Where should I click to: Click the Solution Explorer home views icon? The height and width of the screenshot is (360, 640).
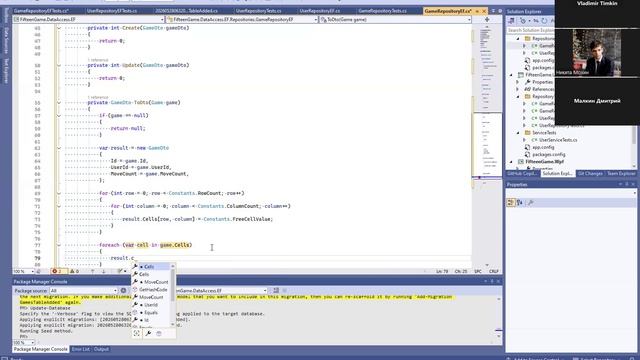(x=511, y=21)
